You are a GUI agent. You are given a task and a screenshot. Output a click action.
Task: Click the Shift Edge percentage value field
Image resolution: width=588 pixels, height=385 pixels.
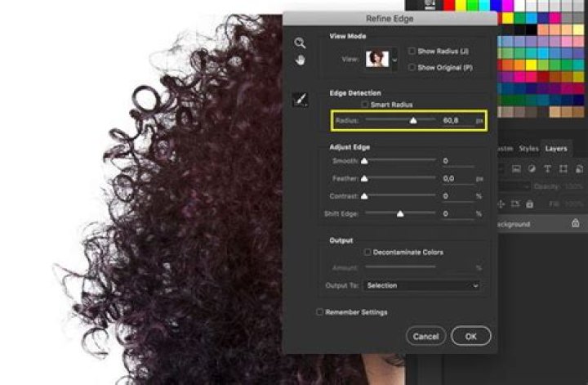[458, 214]
